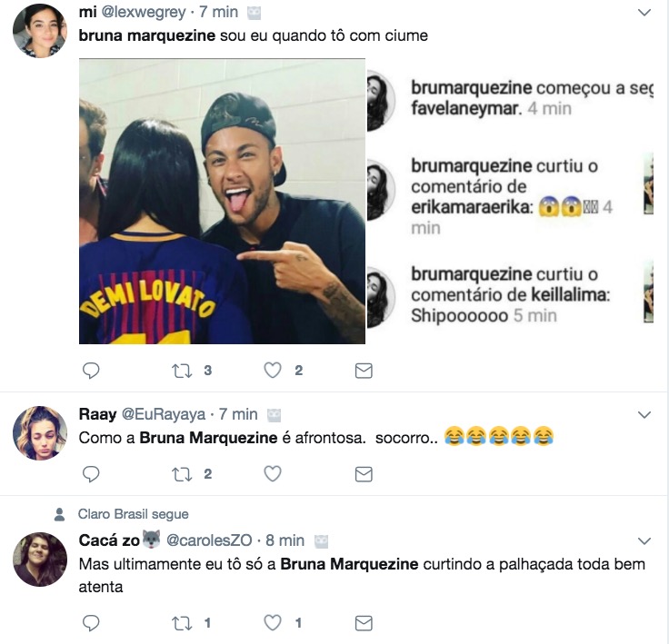Share Raay's tweet by direct message

363,473
